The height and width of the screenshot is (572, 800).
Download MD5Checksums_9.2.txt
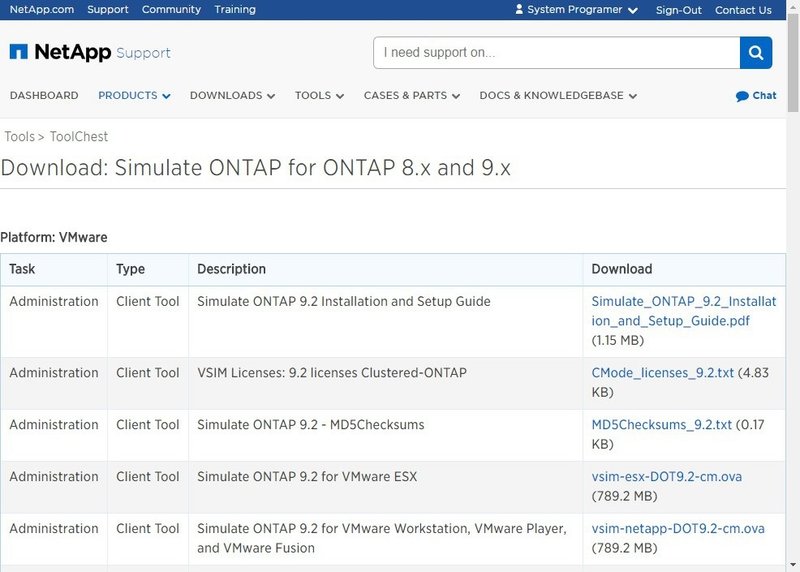661,425
